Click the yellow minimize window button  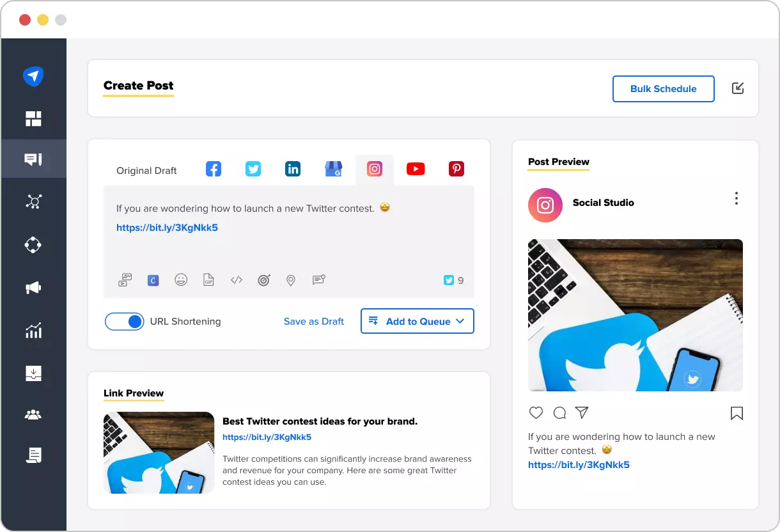click(x=43, y=20)
